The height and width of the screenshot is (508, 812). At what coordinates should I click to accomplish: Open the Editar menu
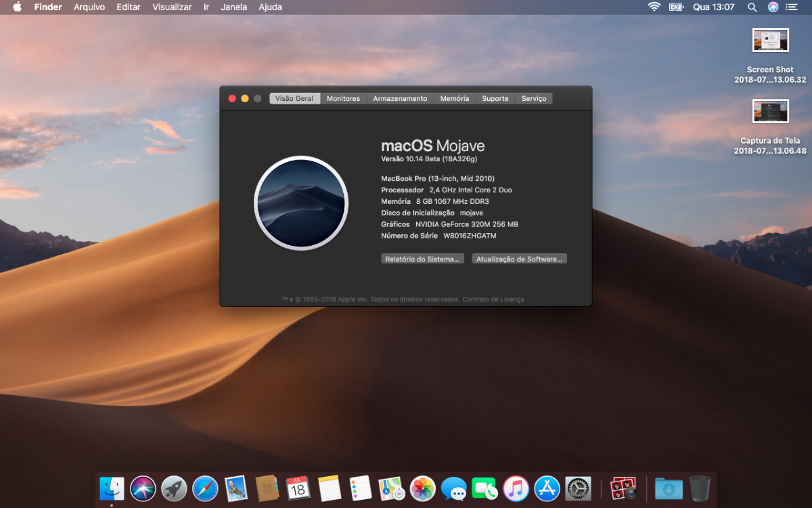tap(129, 7)
